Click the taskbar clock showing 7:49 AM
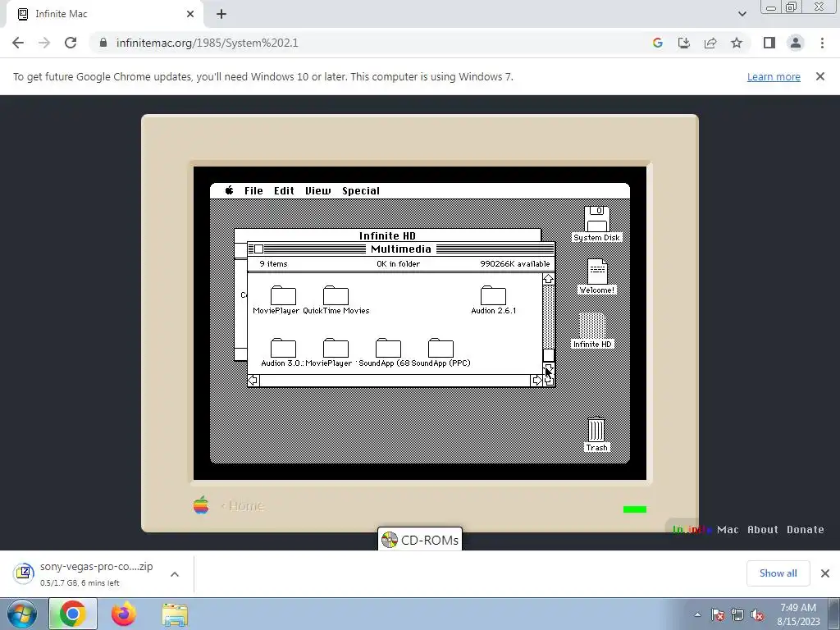 tap(798, 614)
